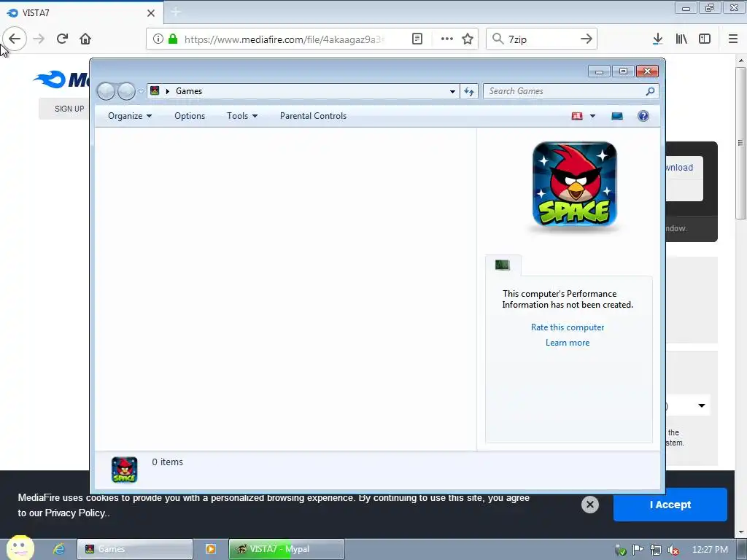Open the Organize menu
The width and height of the screenshot is (747, 560).
pos(130,116)
